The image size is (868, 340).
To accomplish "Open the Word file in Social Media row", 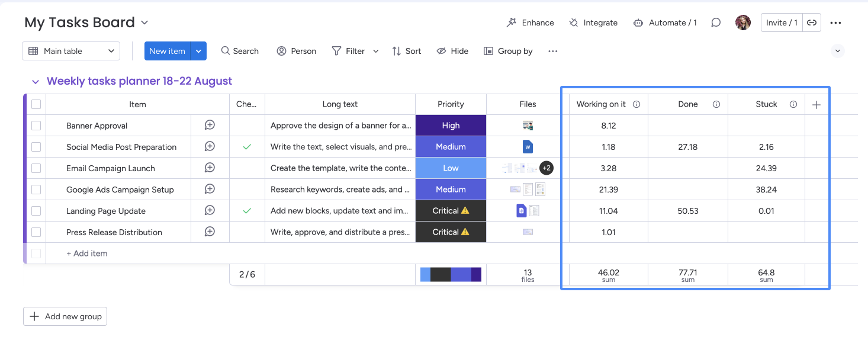I will click(528, 147).
